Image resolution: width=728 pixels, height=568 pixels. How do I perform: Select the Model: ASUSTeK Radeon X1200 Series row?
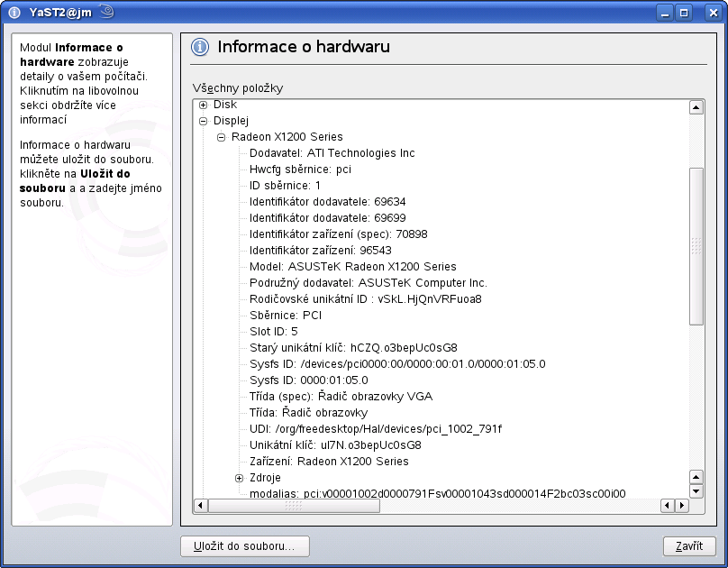click(353, 267)
